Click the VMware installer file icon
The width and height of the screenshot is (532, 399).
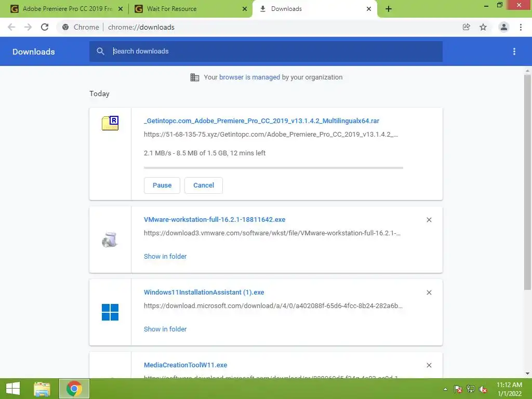point(110,240)
